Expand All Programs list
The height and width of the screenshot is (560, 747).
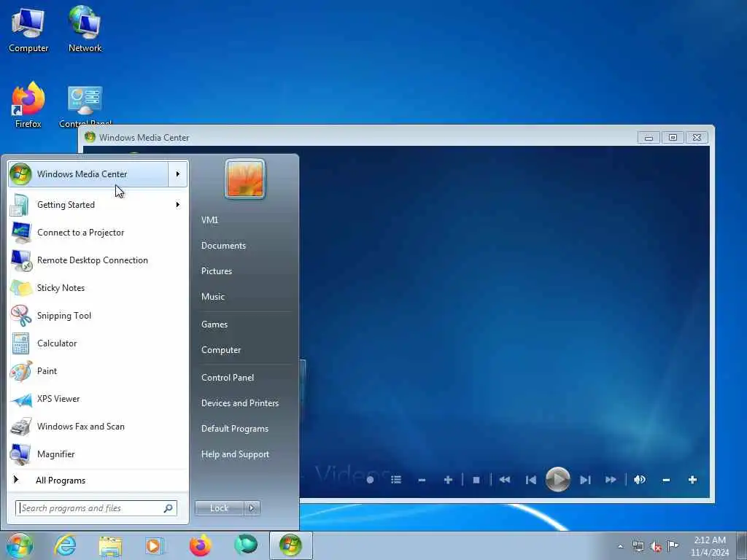[98, 481]
